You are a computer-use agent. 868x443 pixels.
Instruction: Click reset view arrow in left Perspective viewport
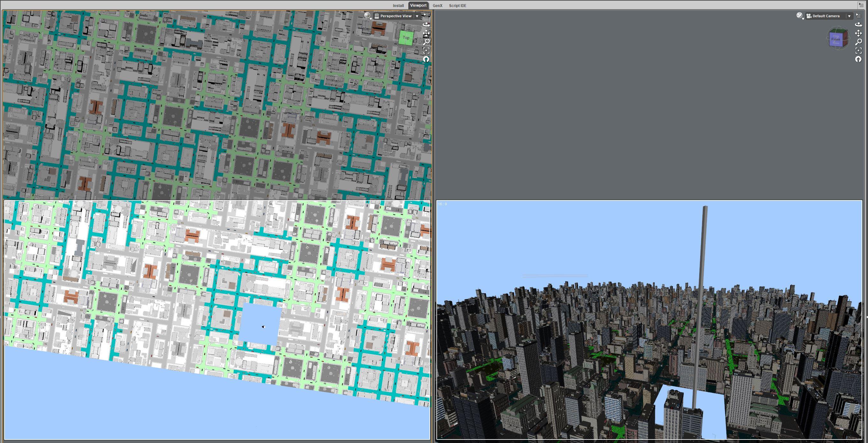coord(426,59)
